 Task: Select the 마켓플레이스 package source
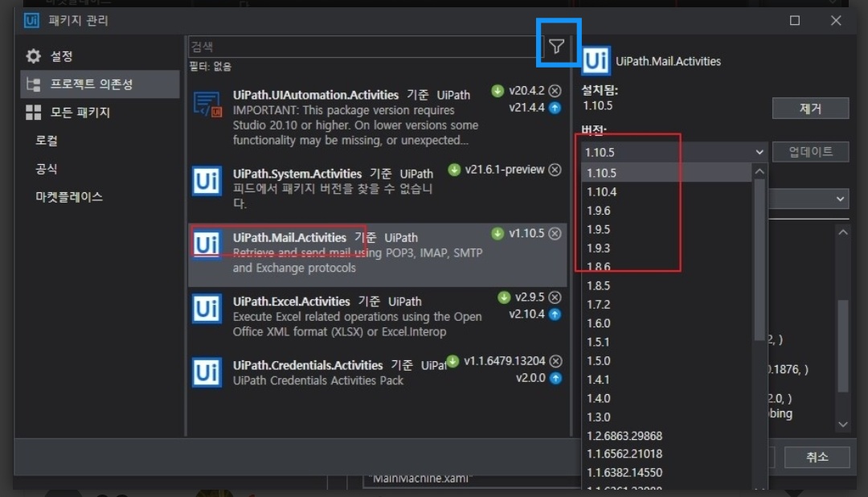click(x=69, y=197)
